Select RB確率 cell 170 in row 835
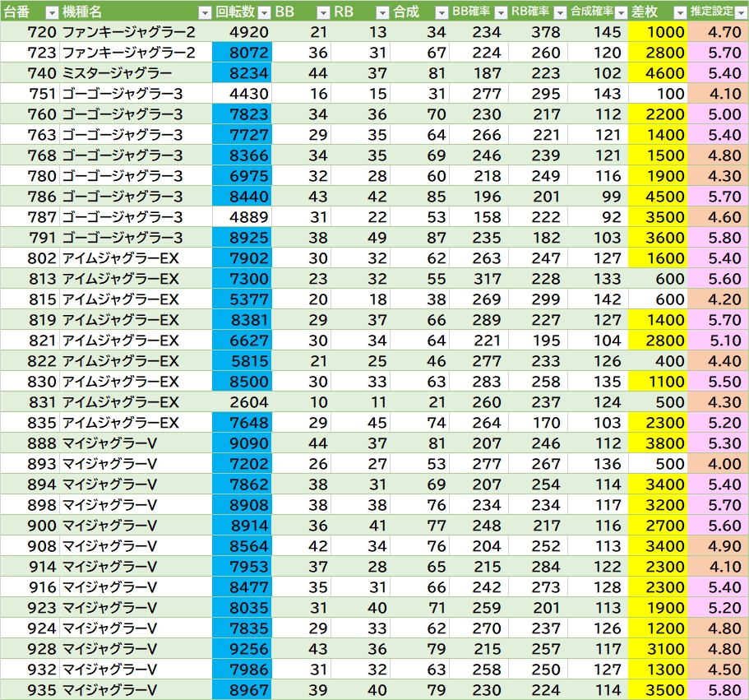Image resolution: width=749 pixels, height=700 pixels. pos(539,423)
